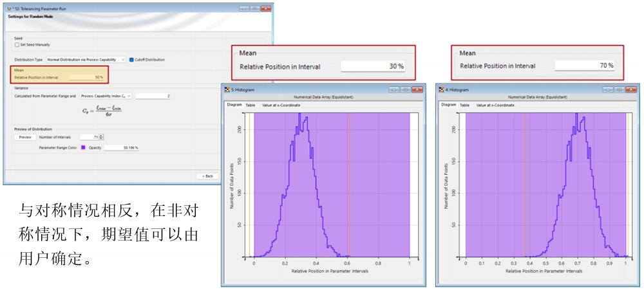The height and width of the screenshot is (292, 644).
Task: Select Table tab in 4: Histogram window
Action: coord(464,105)
